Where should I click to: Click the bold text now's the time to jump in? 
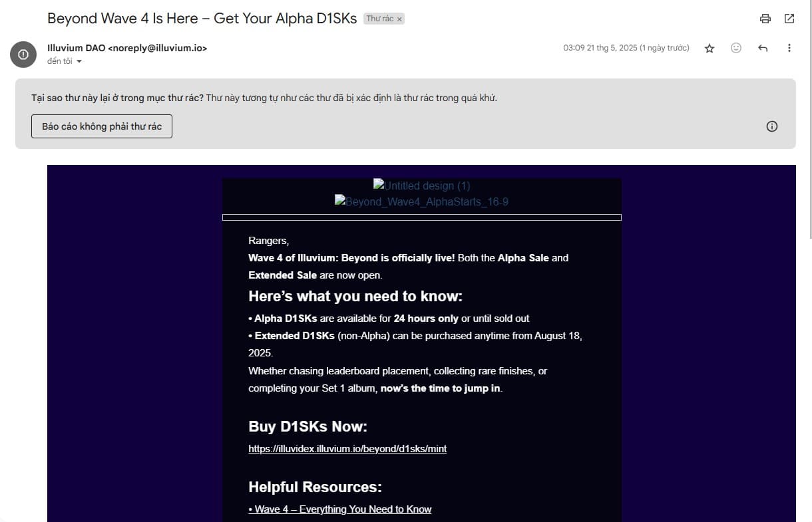[440, 388]
